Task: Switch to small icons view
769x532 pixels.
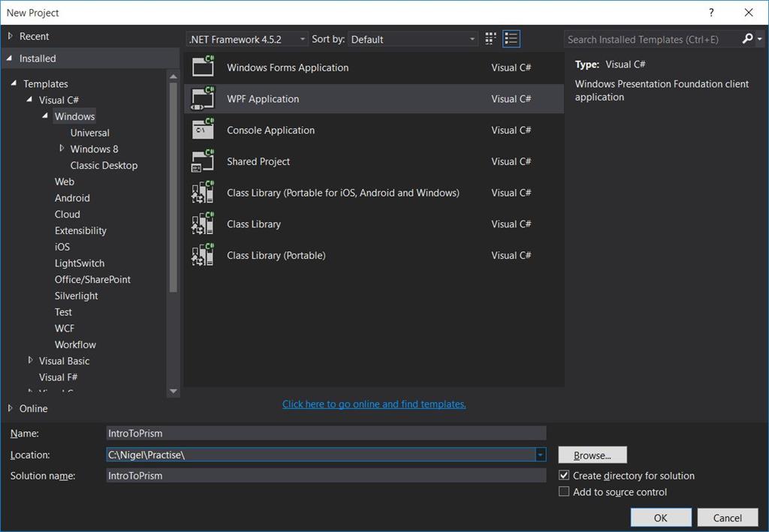Action: [x=490, y=38]
